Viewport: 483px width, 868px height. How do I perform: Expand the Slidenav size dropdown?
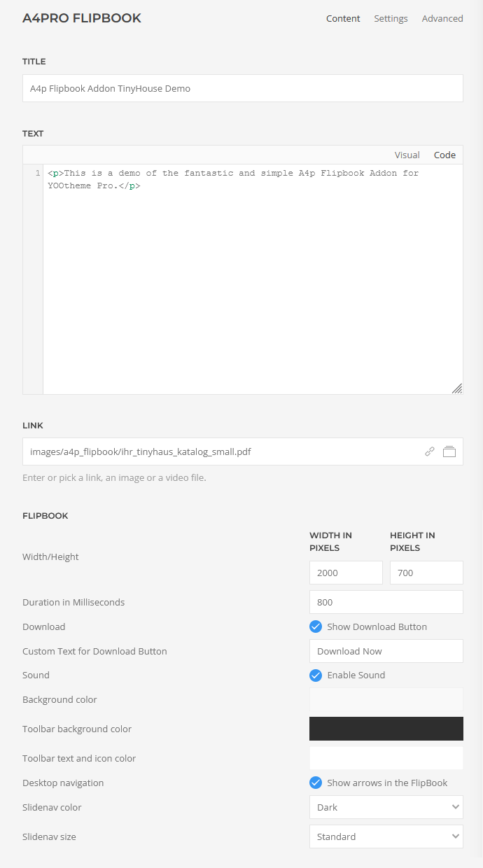pos(386,836)
